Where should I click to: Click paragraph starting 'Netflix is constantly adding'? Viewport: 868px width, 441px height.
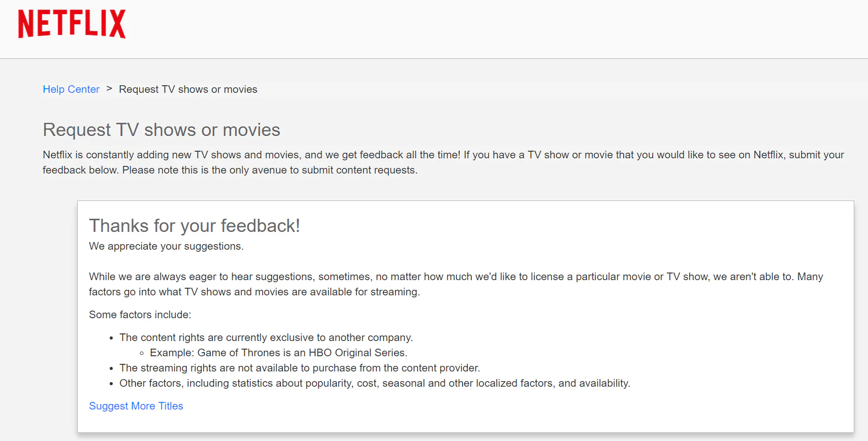tap(443, 162)
